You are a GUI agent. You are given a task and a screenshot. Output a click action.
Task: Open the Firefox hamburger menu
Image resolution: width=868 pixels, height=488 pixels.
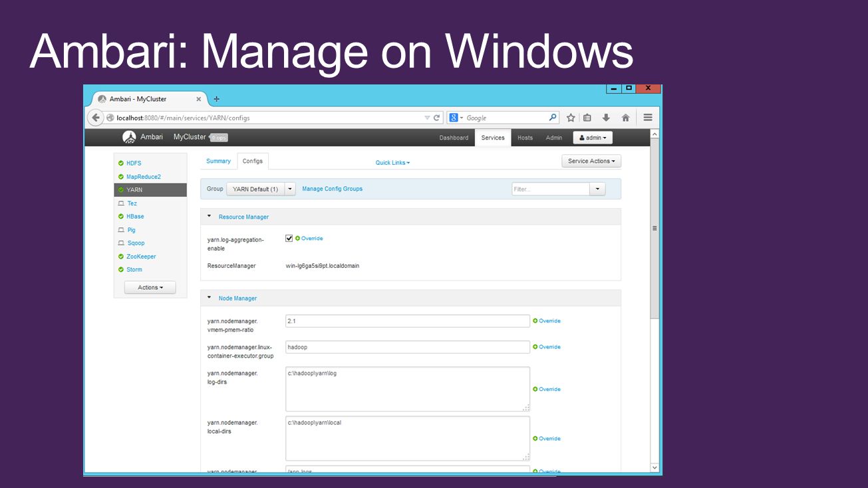[x=648, y=118]
